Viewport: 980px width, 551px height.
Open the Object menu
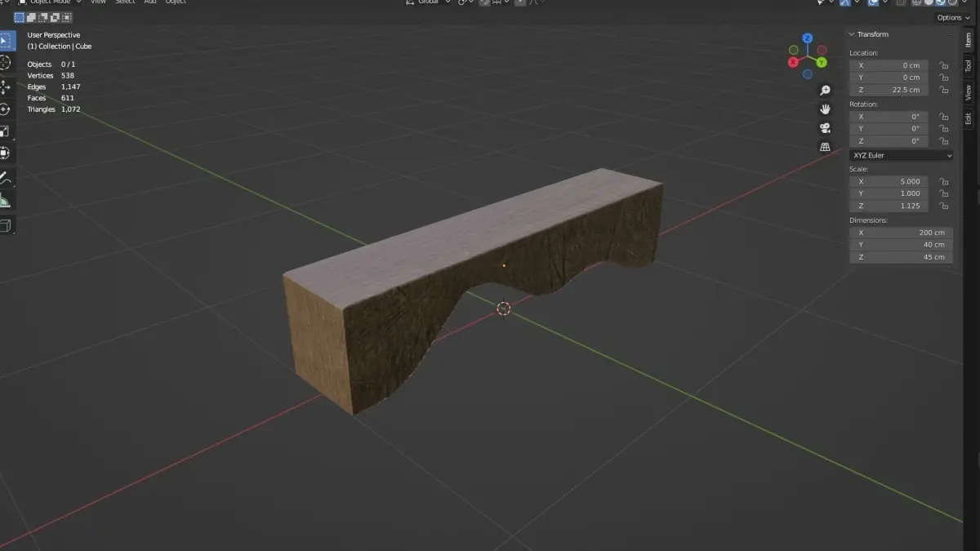click(x=176, y=2)
